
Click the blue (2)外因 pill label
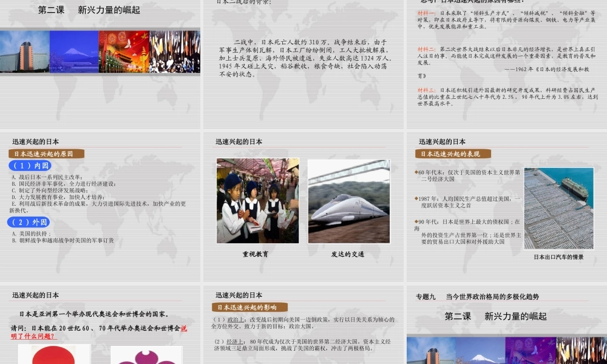tap(29, 222)
